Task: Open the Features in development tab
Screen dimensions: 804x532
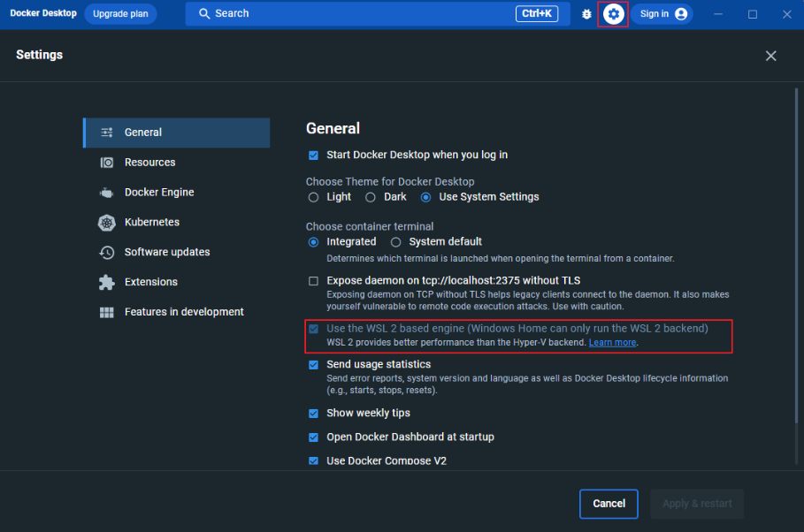Action: (x=176, y=312)
